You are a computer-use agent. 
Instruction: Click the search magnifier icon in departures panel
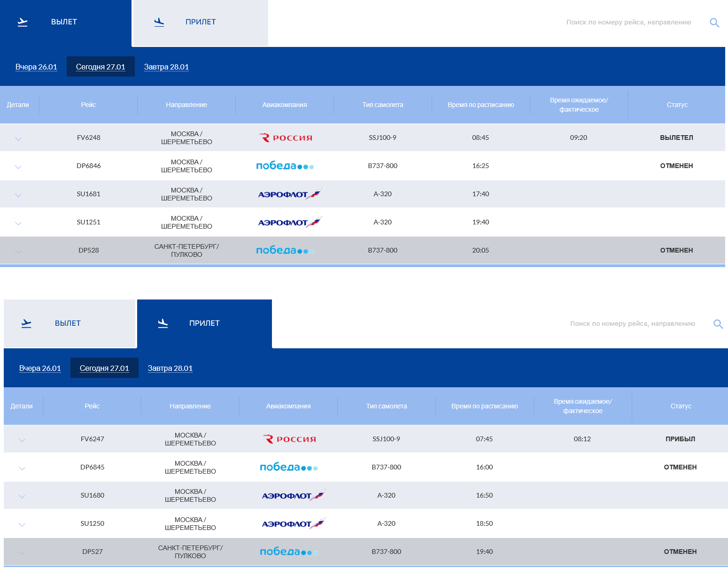714,23
